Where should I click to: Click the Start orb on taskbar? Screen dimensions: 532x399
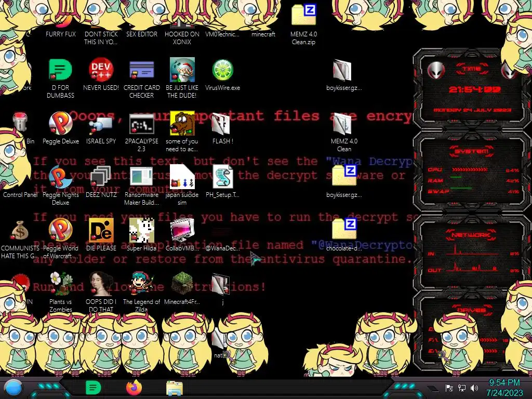[14, 388]
